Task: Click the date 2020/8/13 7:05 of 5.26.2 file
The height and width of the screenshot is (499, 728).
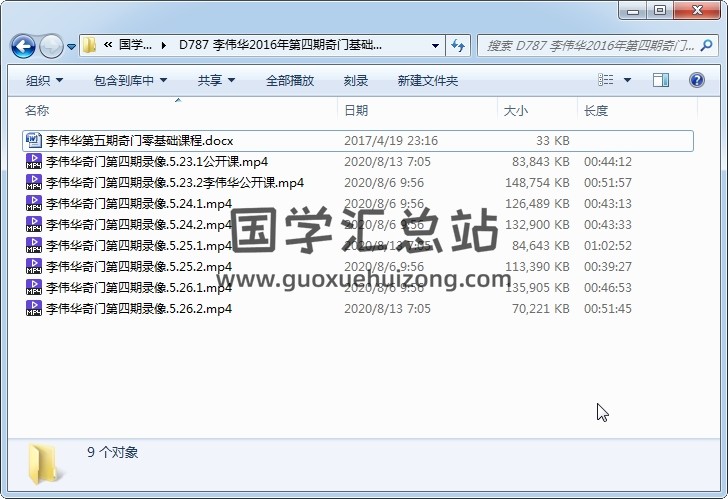Action: [387, 309]
